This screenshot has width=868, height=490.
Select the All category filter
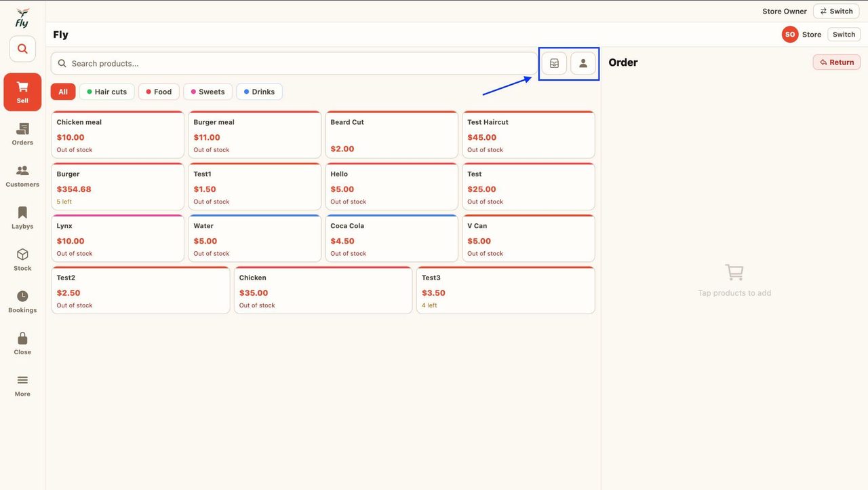tap(63, 92)
